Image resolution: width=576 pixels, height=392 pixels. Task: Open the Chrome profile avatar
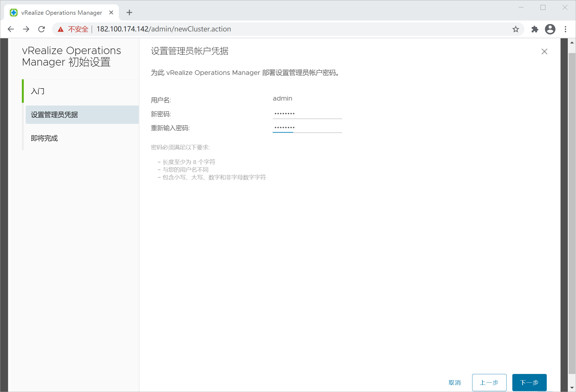pos(550,29)
